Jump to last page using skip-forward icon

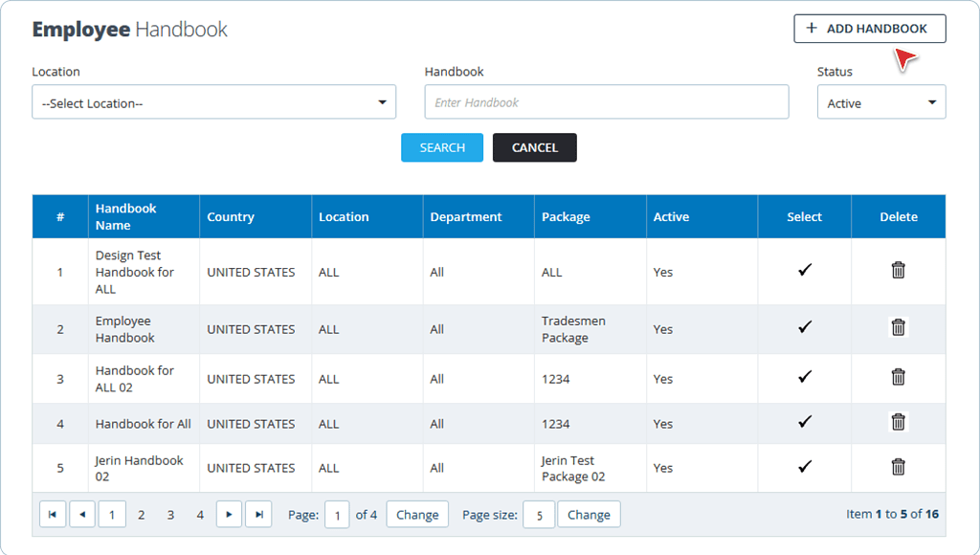coord(258,514)
